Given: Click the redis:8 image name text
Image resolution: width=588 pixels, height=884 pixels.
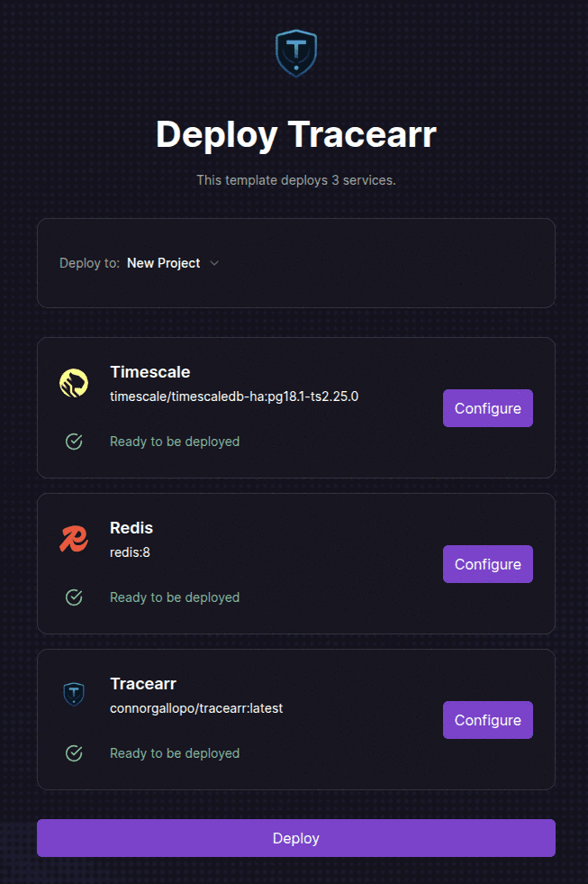Looking at the screenshot, I should (x=130, y=551).
